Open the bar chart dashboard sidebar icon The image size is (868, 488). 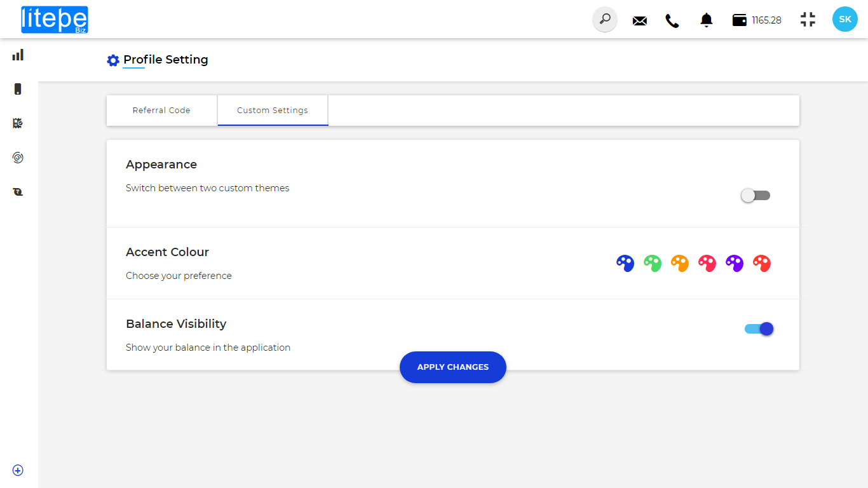[18, 55]
